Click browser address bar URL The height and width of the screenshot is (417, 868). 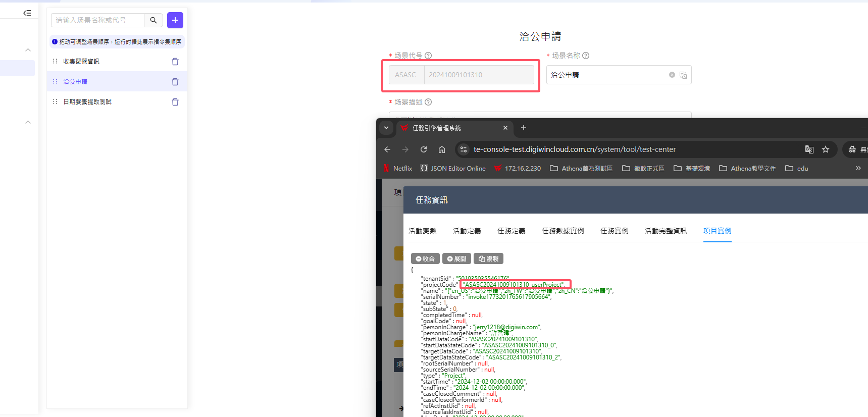pos(575,149)
